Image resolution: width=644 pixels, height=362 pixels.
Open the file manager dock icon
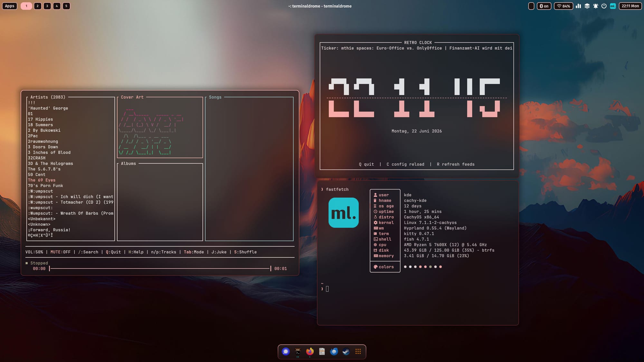(322, 351)
